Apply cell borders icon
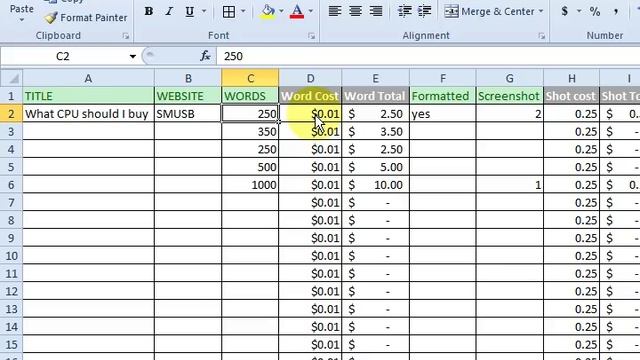The image size is (640, 360). (x=229, y=11)
